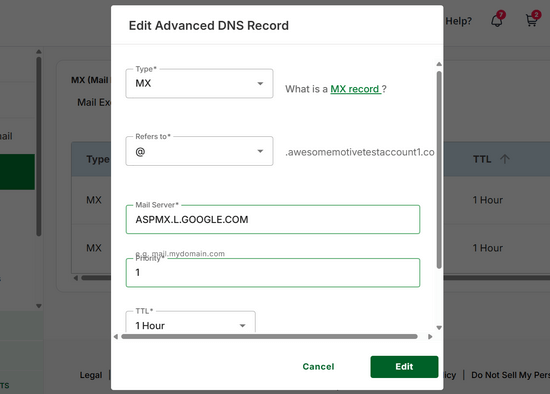Click sidebar scroll down arrow
Viewport: 550px width, 394px height.
tap(39, 306)
